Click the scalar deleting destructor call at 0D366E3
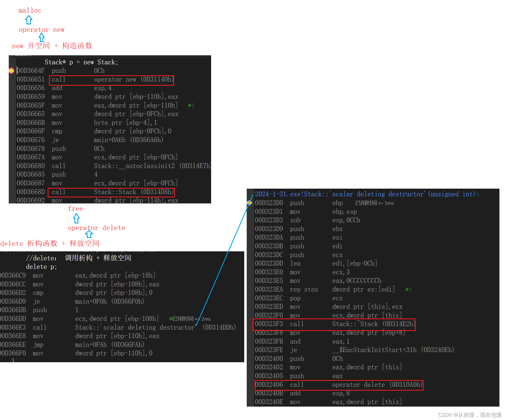This screenshot has width=506, height=420. click(118, 327)
